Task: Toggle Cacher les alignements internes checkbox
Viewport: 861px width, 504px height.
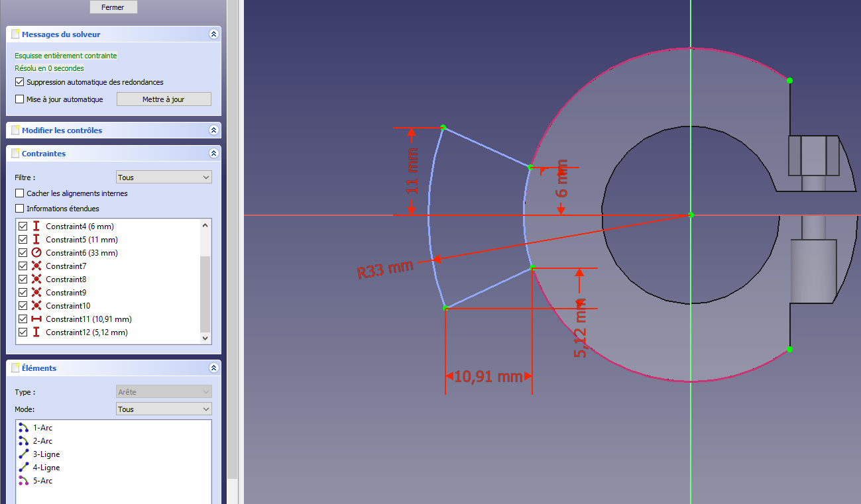Action: [x=19, y=193]
